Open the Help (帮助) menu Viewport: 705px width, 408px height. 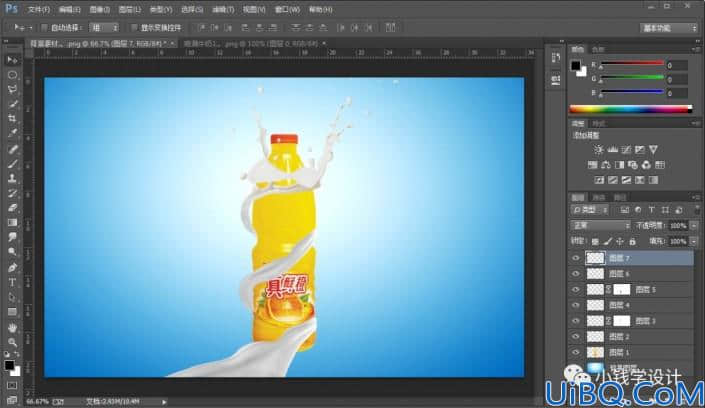click(321, 9)
